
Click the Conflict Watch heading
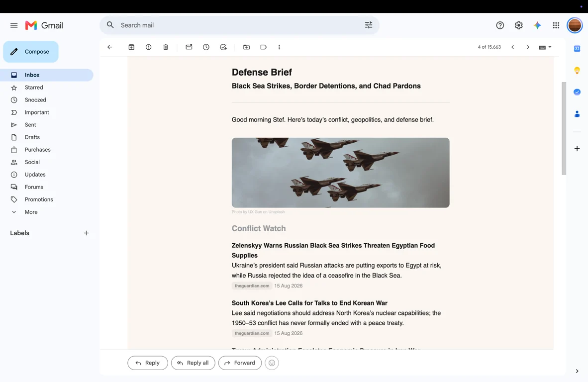point(259,228)
